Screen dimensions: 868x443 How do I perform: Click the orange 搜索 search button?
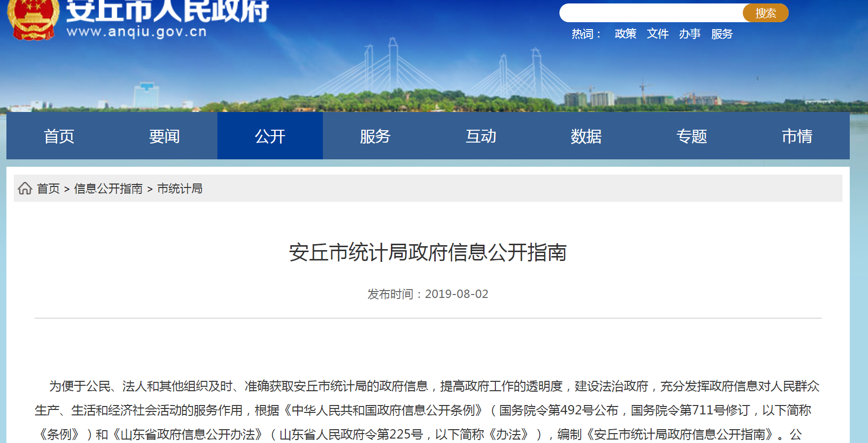pos(765,13)
